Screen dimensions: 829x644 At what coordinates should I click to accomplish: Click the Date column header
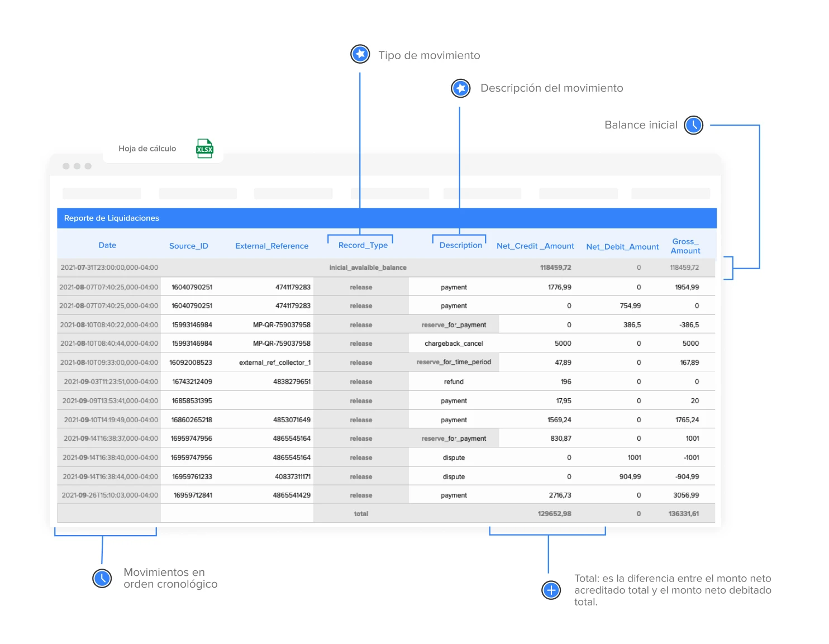pyautogui.click(x=107, y=245)
